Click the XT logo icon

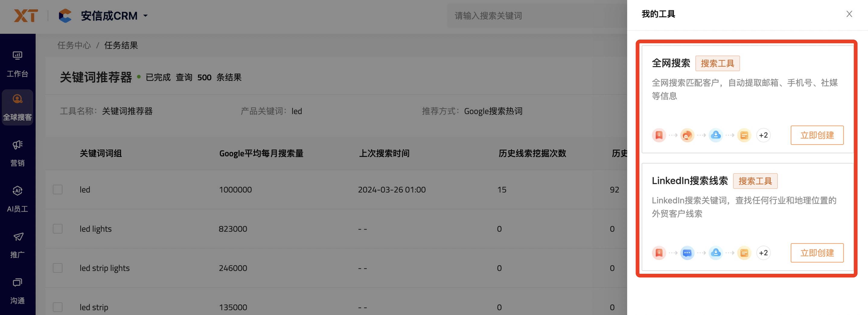26,15
